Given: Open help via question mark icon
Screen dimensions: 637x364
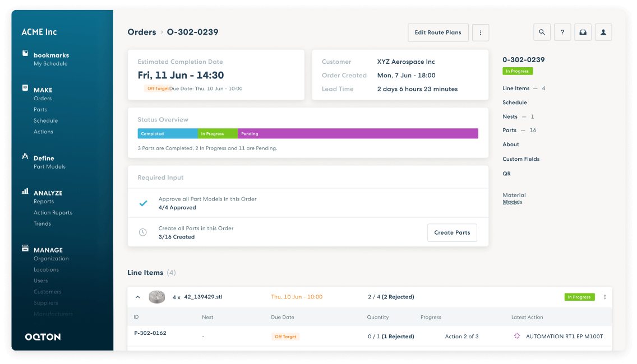Looking at the screenshot, I should click(562, 32).
